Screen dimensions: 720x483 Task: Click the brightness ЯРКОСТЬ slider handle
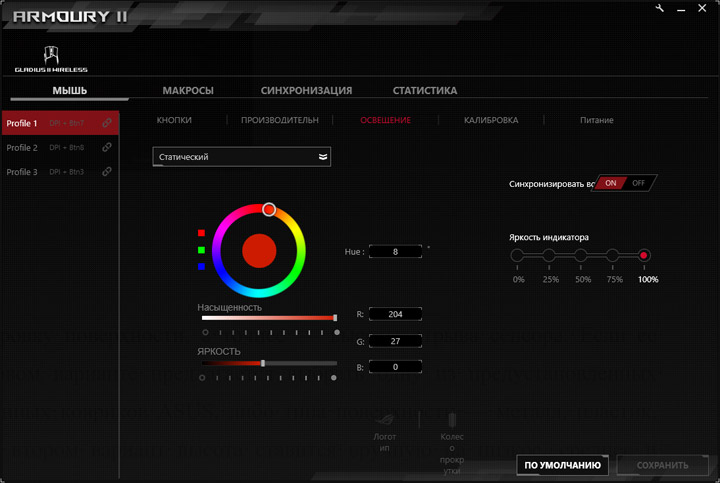pyautogui.click(x=263, y=363)
